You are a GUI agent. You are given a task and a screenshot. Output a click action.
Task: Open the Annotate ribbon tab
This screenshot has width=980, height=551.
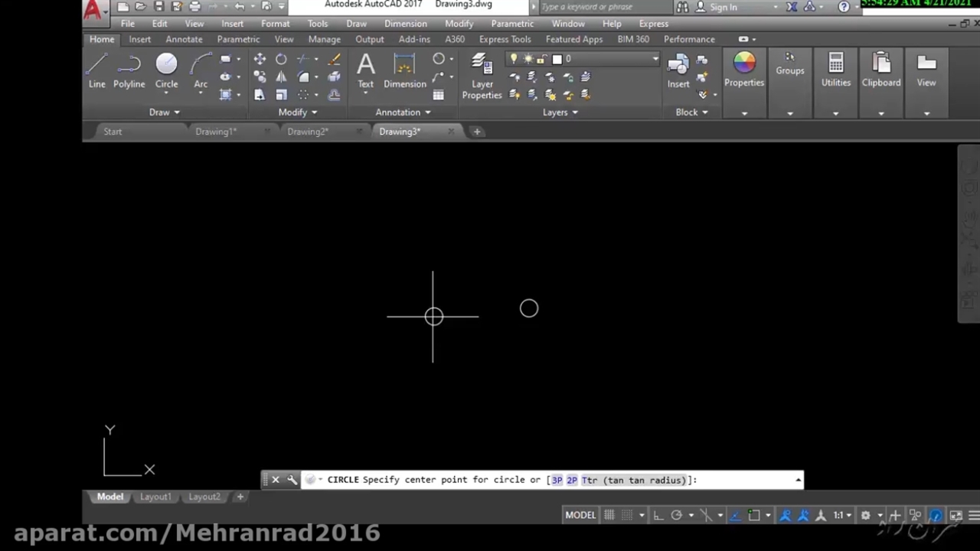click(x=184, y=39)
